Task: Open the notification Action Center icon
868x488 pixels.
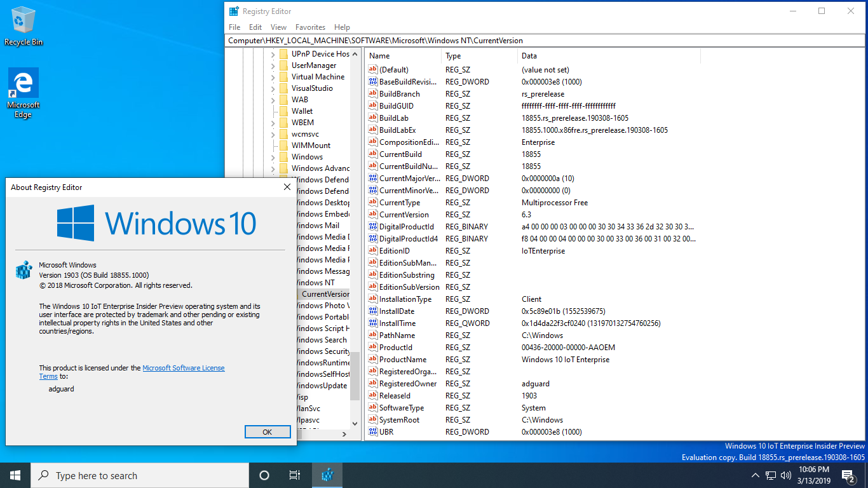Action: point(848,475)
